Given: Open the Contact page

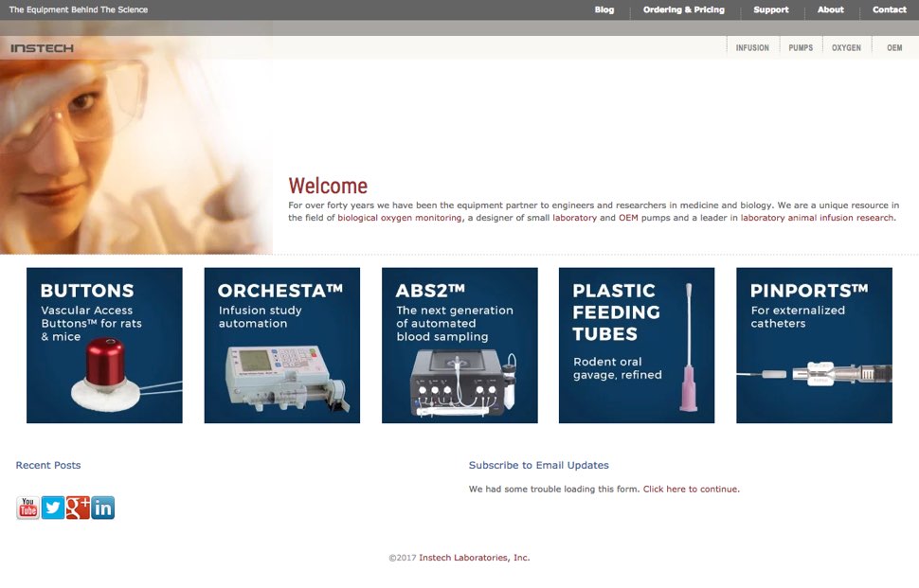Looking at the screenshot, I should (889, 9).
